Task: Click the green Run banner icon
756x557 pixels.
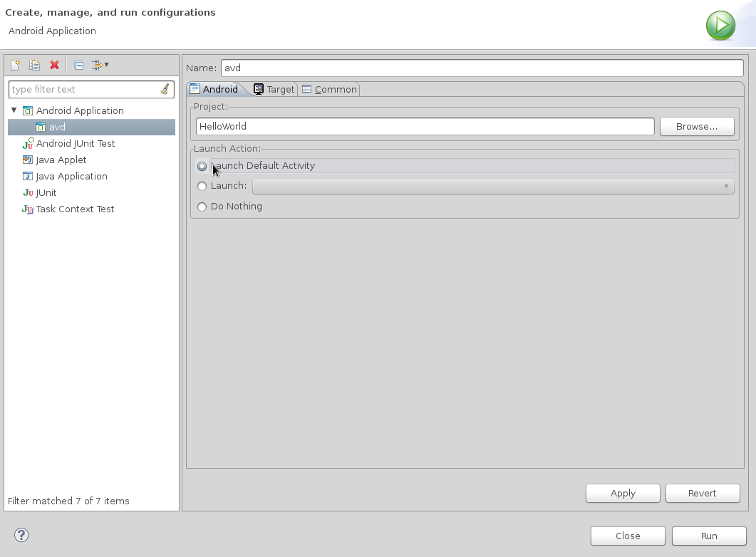Action: tap(721, 26)
